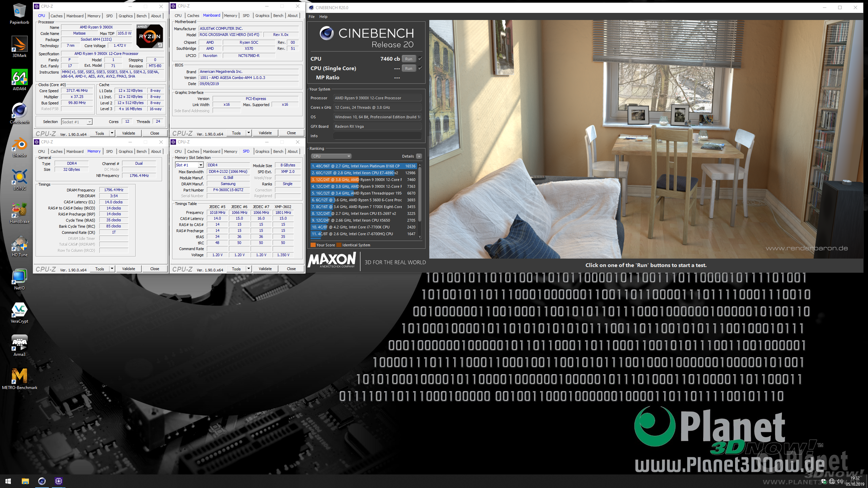Click Validate in CPU tab CPU-Z window
868x488 pixels.
pos(129,133)
